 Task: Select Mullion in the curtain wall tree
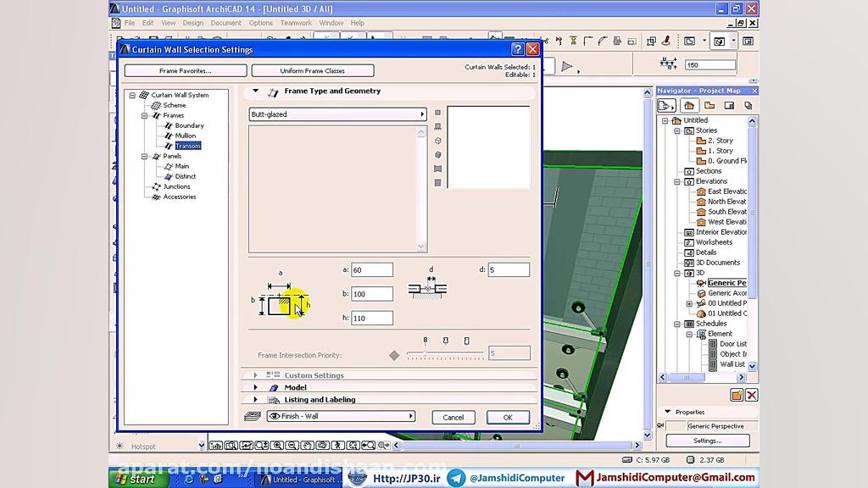click(186, 136)
